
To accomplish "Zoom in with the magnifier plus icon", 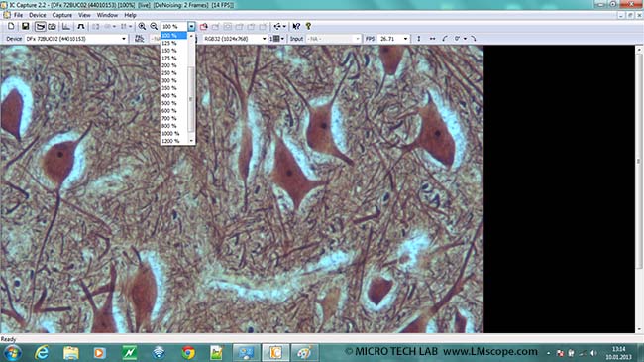I will (x=142, y=27).
